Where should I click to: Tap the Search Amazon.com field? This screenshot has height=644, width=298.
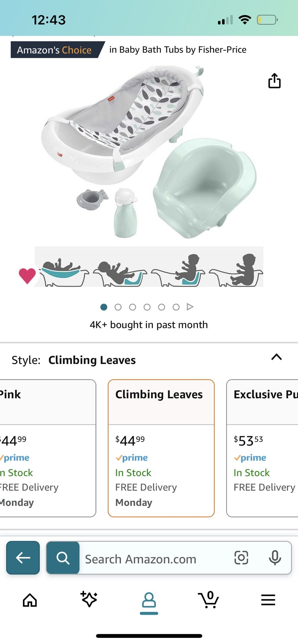[155, 559]
